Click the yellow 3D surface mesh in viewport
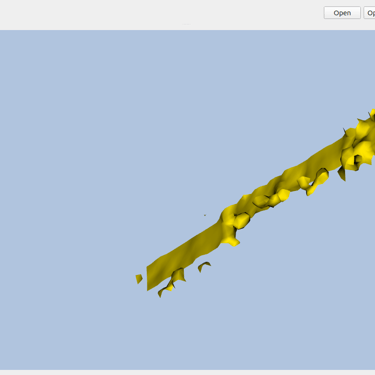 pyautogui.click(x=255, y=203)
